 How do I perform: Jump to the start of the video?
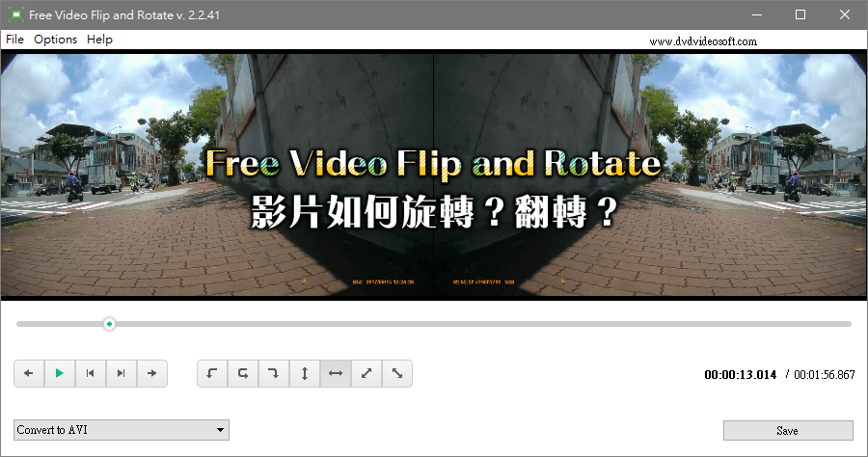click(x=91, y=373)
